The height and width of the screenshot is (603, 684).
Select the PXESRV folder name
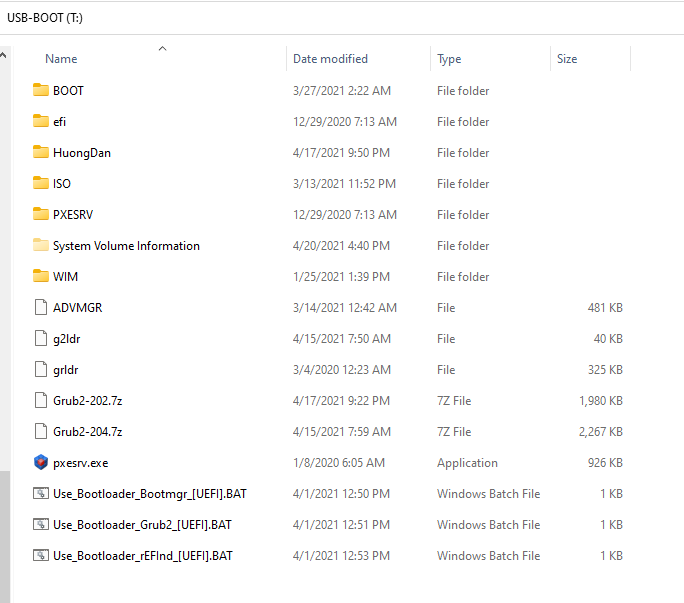click(x=73, y=215)
